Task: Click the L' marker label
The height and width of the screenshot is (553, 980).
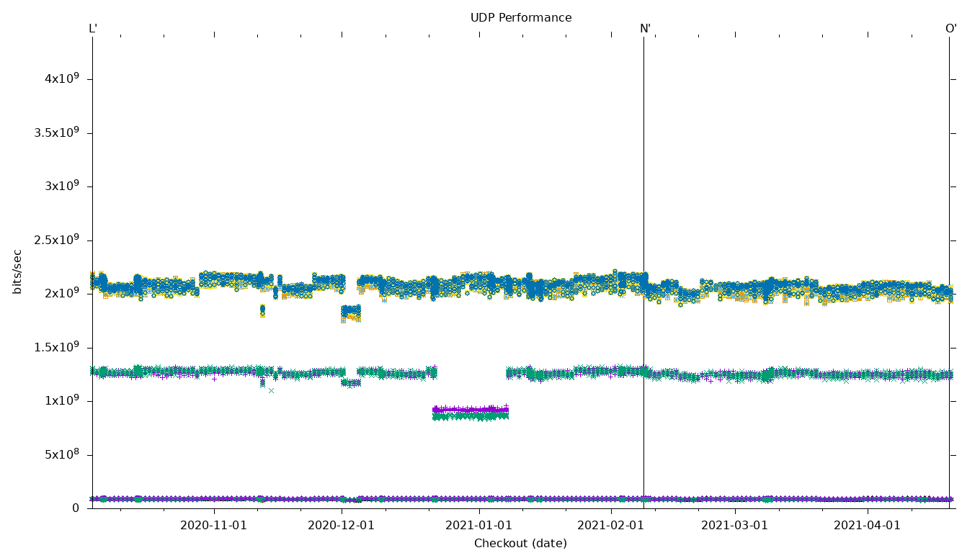Action: [93, 29]
